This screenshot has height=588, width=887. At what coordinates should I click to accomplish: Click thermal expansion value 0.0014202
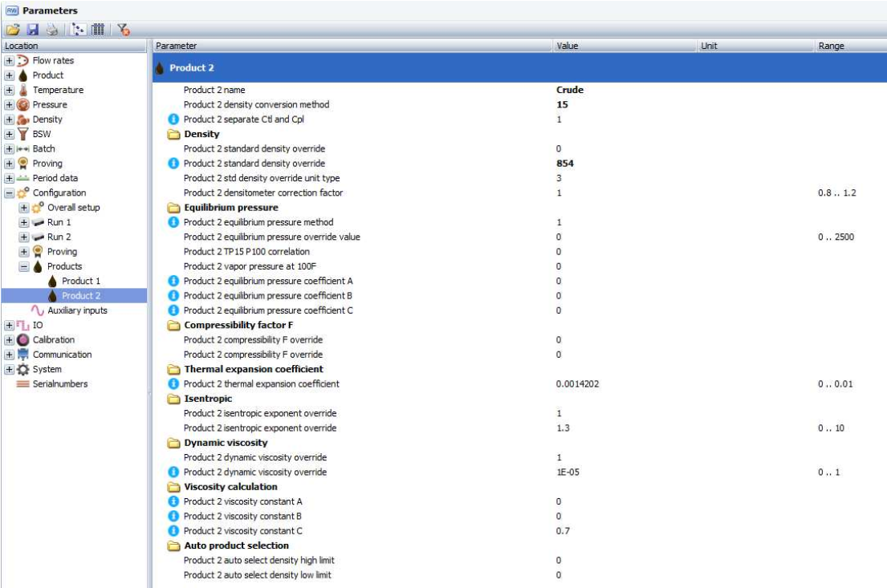click(577, 384)
